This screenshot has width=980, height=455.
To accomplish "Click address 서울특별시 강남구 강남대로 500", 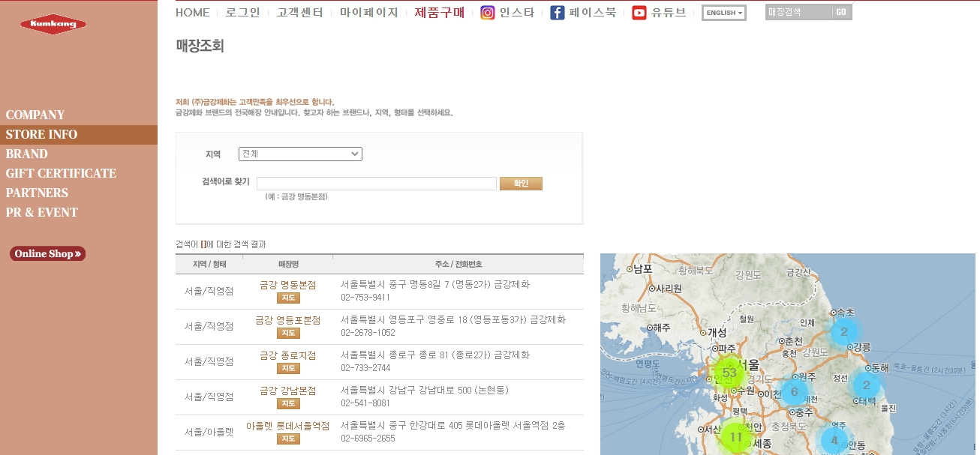I will [x=425, y=391].
